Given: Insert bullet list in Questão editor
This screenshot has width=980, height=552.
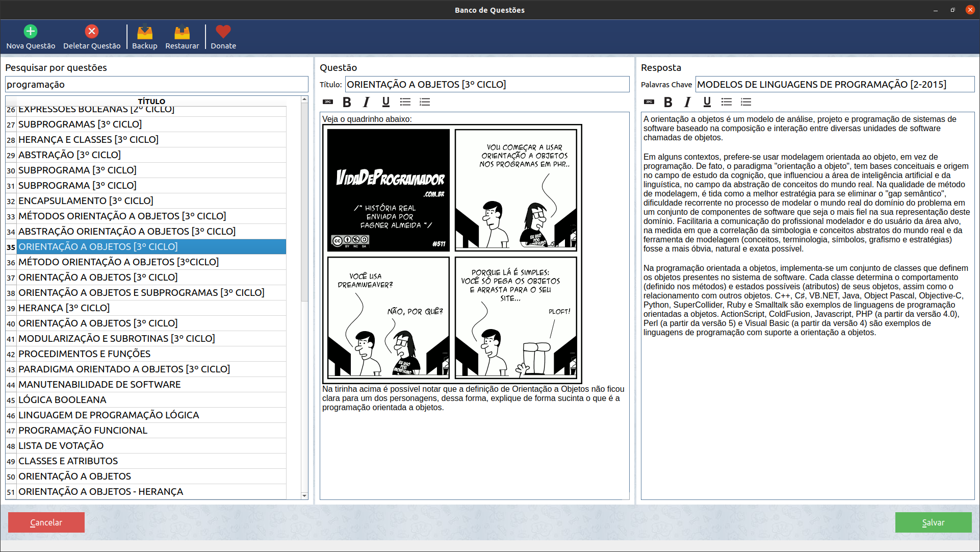Looking at the screenshot, I should tap(405, 102).
